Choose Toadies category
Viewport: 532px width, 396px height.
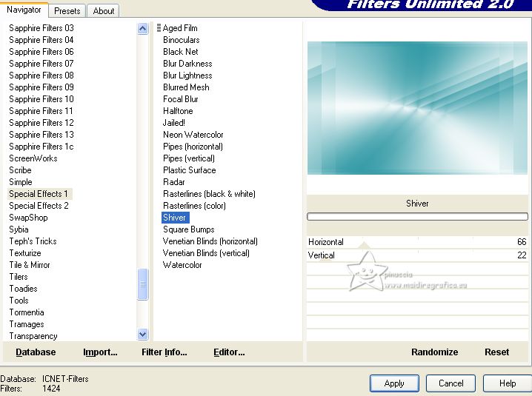point(23,289)
